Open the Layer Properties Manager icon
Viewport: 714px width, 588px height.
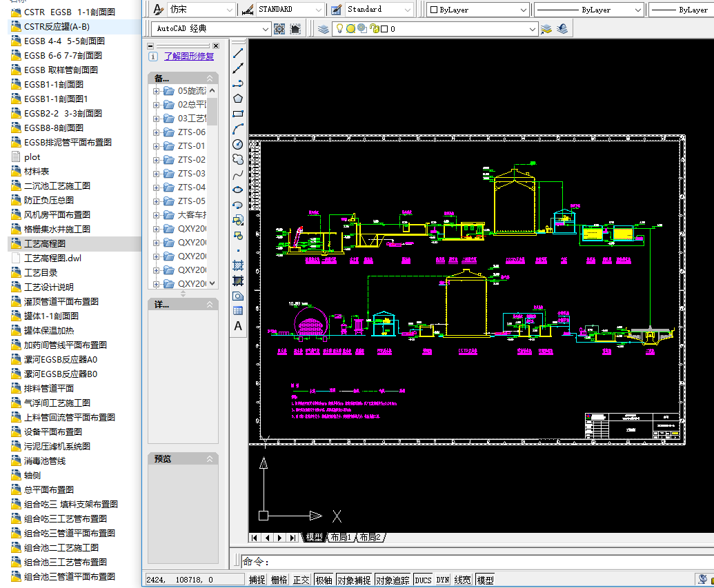pyautogui.click(x=324, y=29)
